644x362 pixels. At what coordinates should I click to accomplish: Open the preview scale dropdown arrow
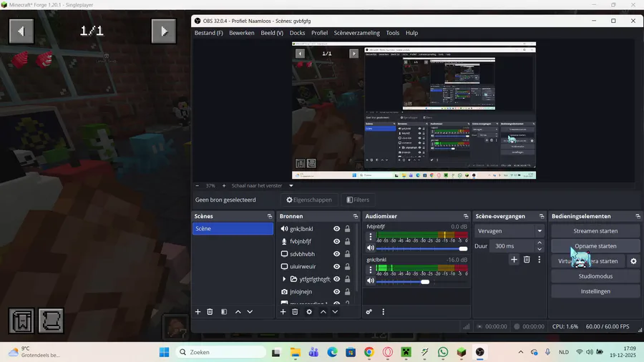point(291,186)
